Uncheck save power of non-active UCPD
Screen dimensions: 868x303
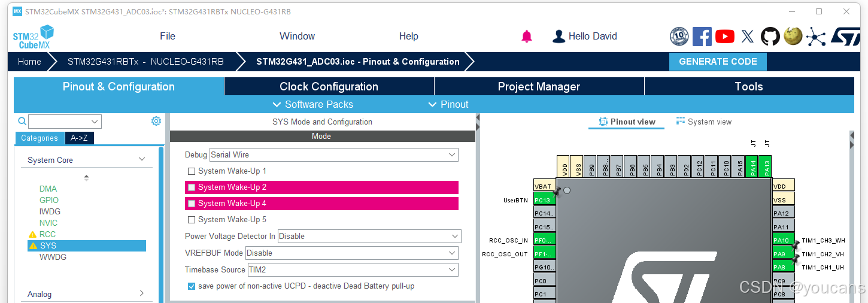(x=192, y=286)
